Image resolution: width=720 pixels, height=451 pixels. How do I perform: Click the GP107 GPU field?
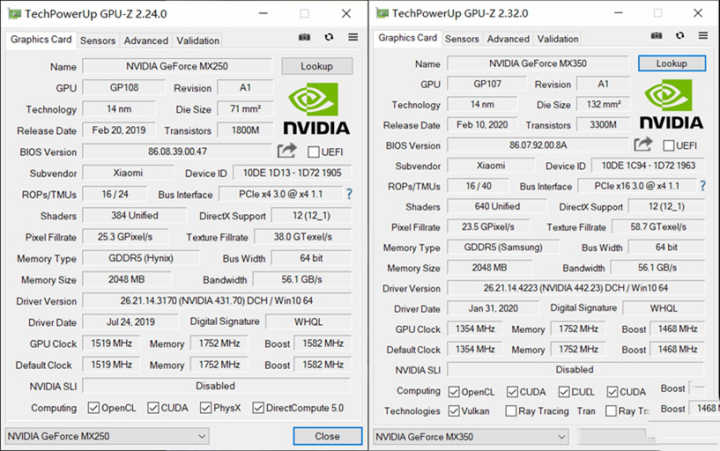487,84
